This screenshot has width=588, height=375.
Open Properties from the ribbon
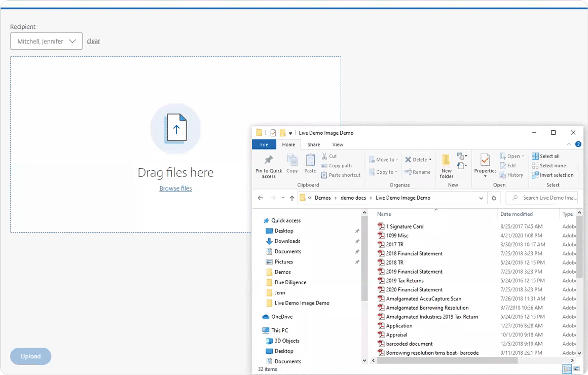pos(485,161)
